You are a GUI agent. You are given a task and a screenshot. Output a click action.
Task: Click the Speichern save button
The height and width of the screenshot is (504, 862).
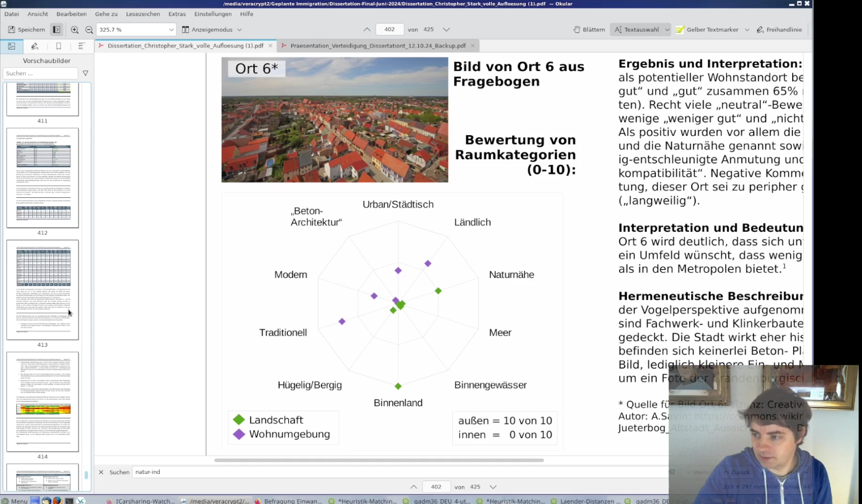coord(26,30)
